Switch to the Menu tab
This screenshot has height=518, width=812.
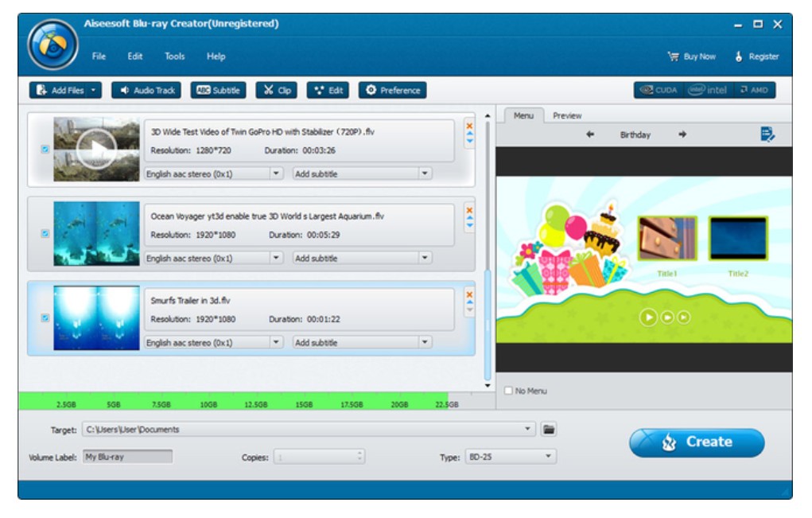coord(523,115)
